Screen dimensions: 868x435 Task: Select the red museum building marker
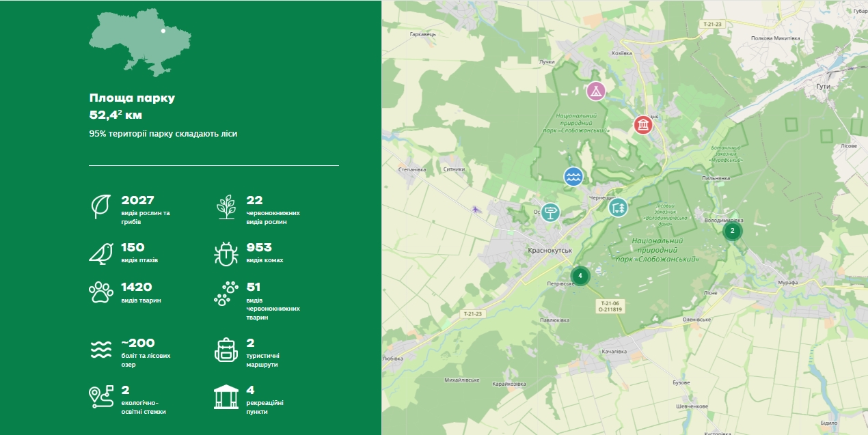click(x=642, y=125)
